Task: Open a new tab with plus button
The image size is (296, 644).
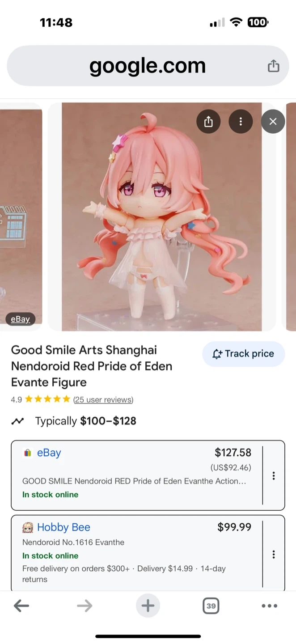Action: click(148, 606)
